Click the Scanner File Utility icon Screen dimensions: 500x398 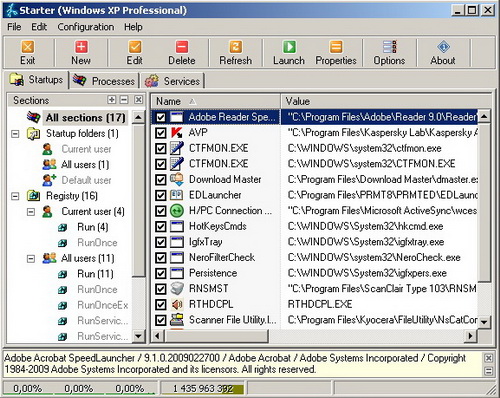177,320
